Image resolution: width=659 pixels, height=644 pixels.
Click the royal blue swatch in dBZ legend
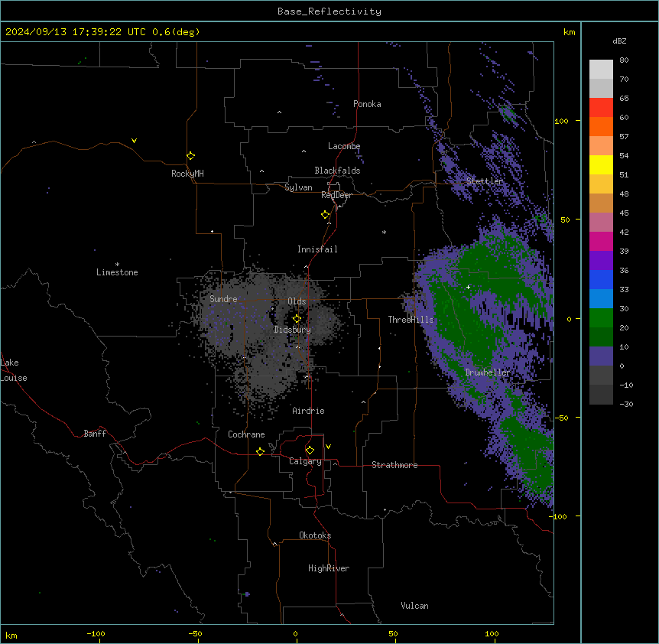[x=601, y=279]
